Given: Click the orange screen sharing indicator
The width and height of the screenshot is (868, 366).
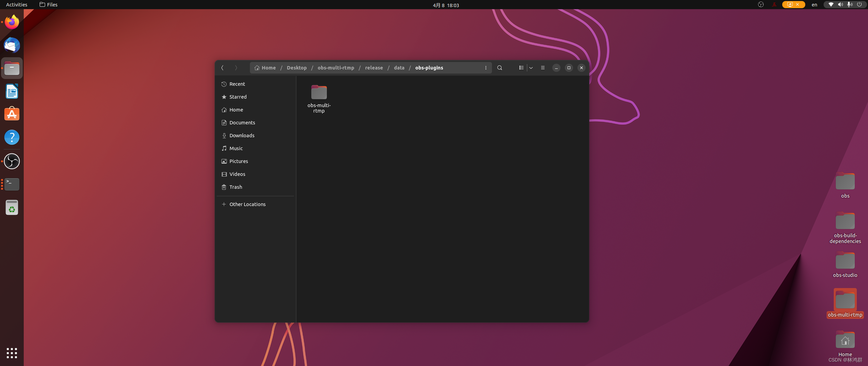Looking at the screenshot, I should click(793, 5).
